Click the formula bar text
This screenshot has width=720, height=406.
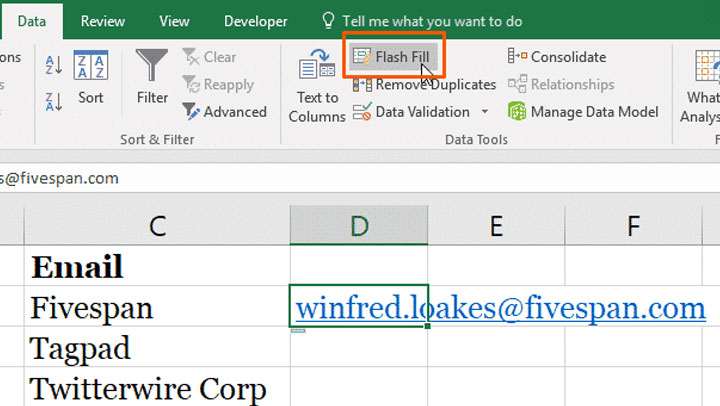60,178
